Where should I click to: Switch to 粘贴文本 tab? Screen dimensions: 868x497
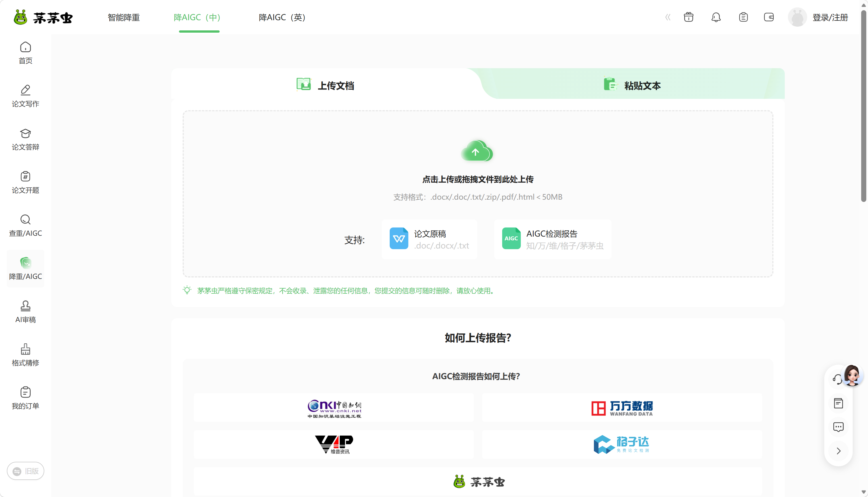click(632, 85)
